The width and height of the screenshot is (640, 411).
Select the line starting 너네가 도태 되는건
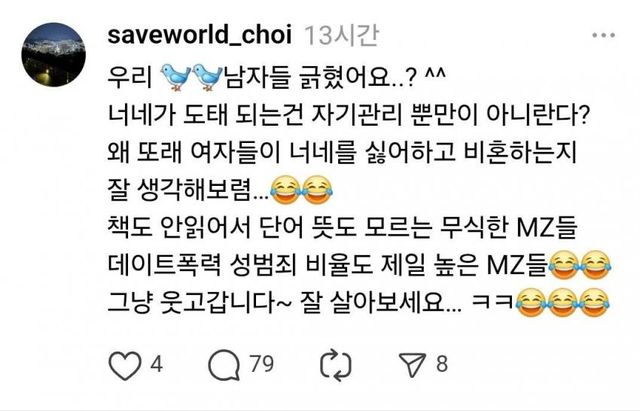click(x=349, y=115)
